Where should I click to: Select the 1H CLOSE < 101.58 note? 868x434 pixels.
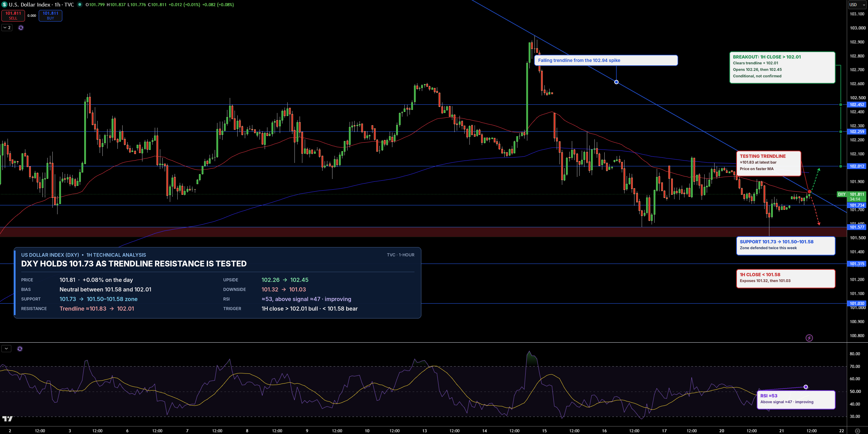(x=785, y=279)
